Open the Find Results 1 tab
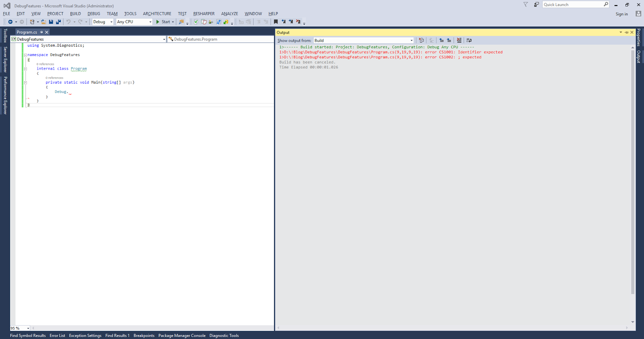Screen dimensions: 644x339 click(117, 335)
